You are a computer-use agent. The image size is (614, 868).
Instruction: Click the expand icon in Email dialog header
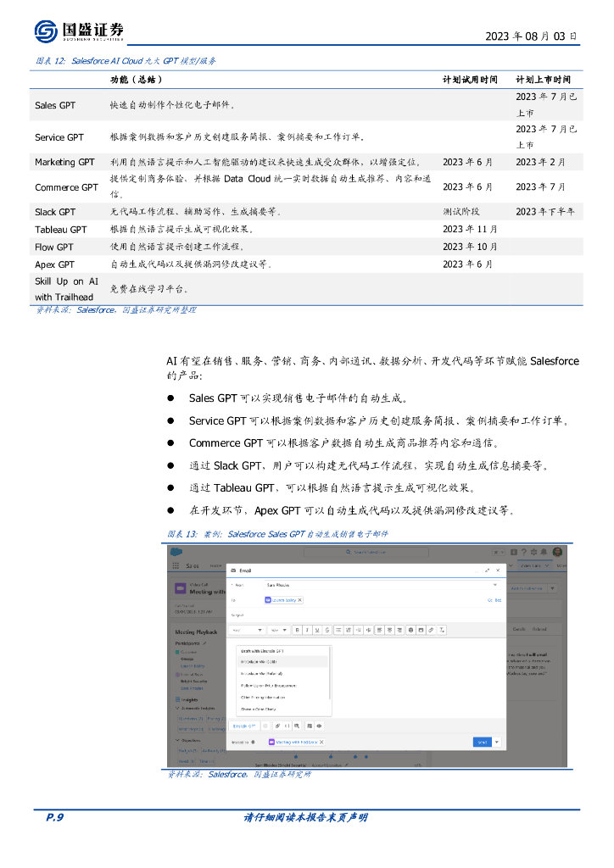tap(487, 570)
